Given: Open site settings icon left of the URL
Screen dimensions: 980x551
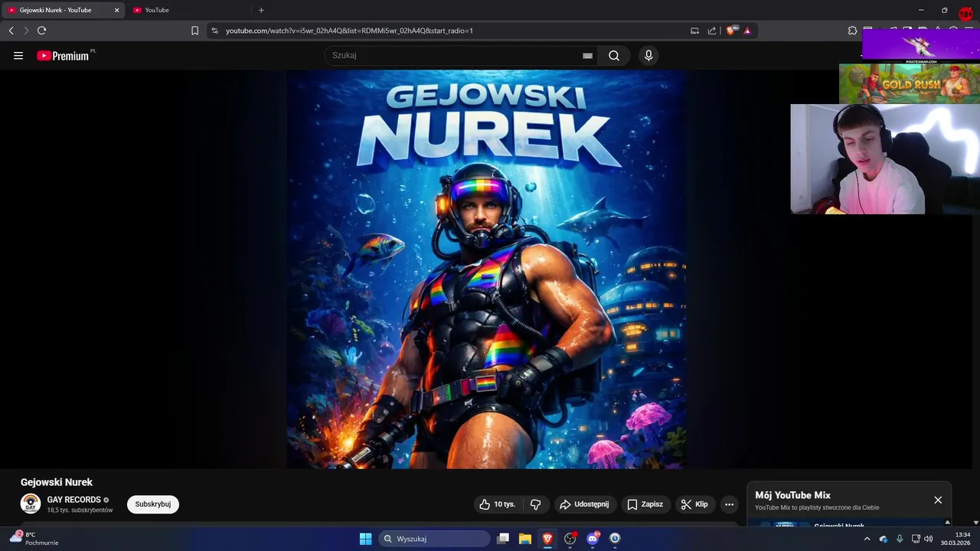Looking at the screenshot, I should [215, 31].
